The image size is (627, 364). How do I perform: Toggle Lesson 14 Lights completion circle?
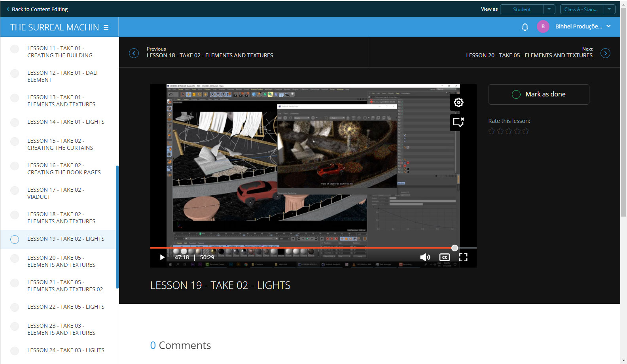tap(15, 122)
